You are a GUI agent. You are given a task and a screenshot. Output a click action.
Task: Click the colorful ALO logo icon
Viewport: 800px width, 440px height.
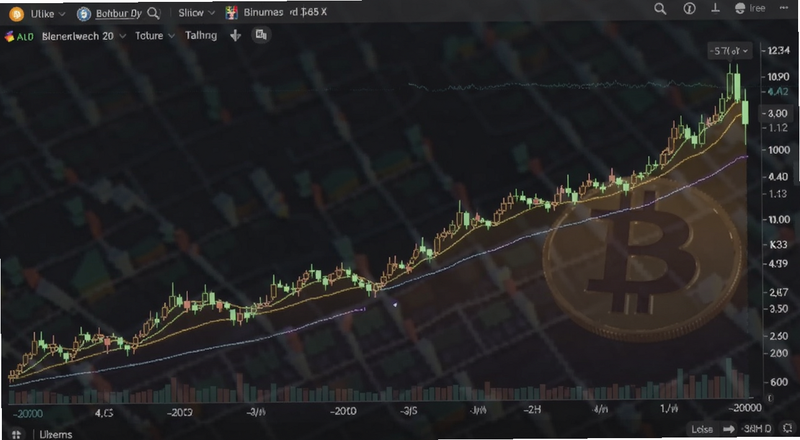click(x=9, y=36)
